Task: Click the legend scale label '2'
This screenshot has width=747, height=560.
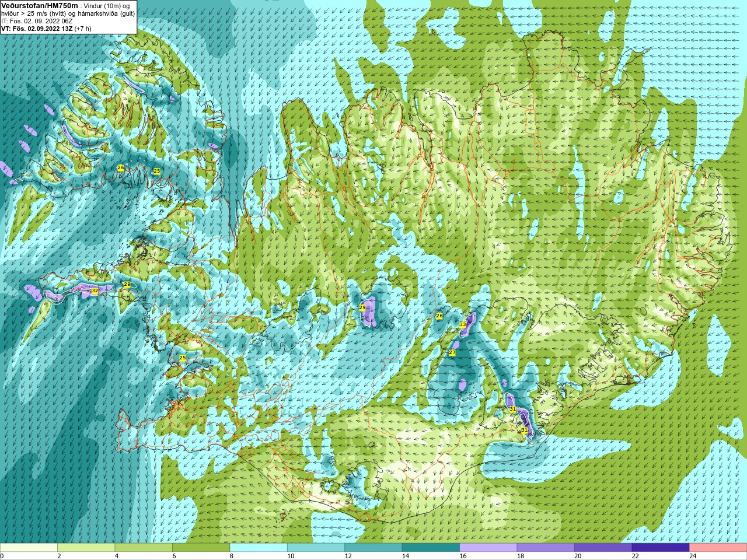Action: pyautogui.click(x=59, y=556)
